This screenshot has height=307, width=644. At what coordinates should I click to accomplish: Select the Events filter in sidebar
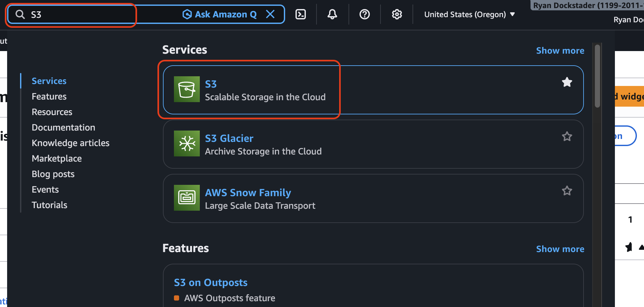(45, 189)
